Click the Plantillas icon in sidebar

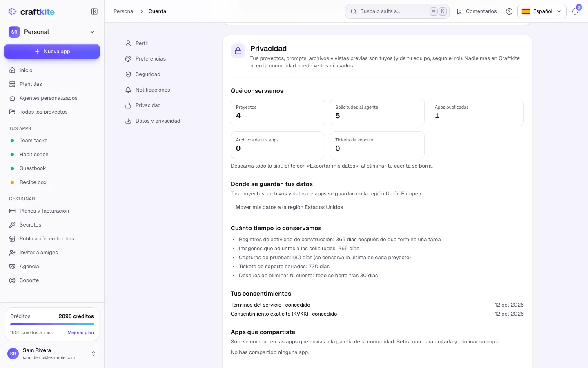tap(12, 84)
